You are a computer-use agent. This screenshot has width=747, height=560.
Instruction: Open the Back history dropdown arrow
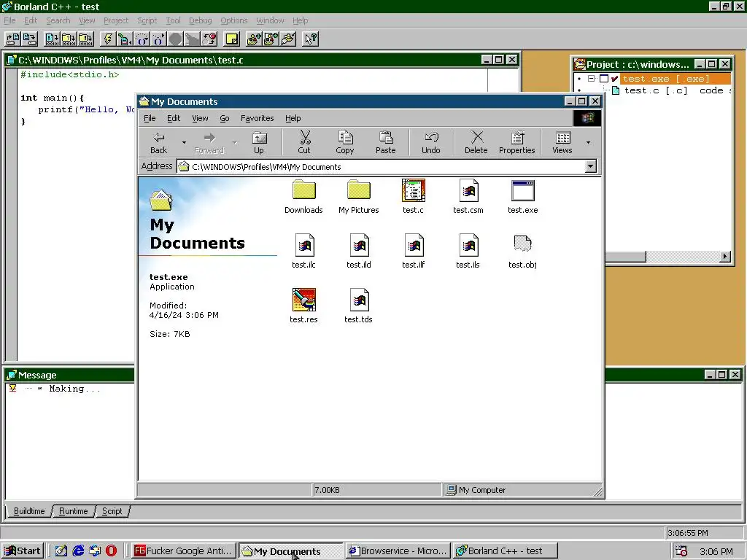tap(184, 142)
